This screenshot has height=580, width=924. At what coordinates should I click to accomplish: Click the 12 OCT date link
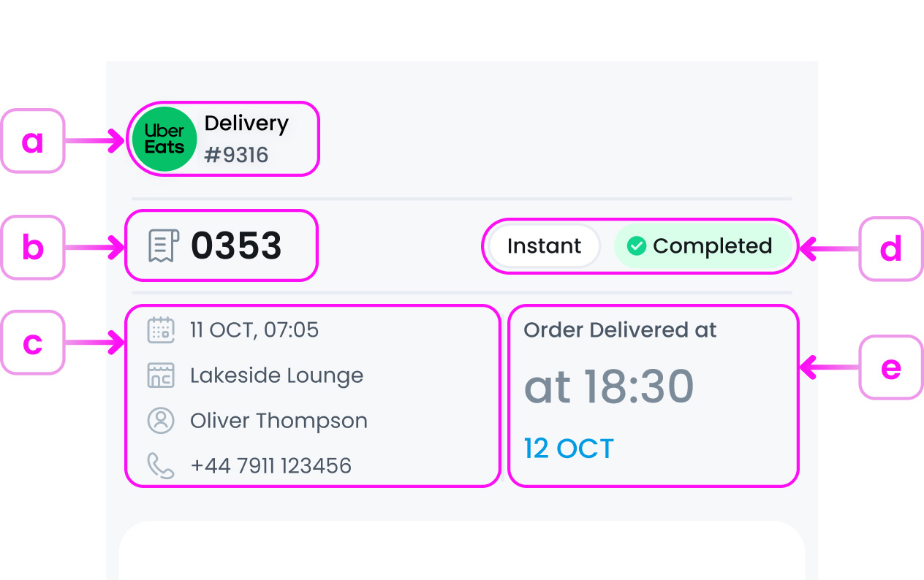pyautogui.click(x=568, y=448)
